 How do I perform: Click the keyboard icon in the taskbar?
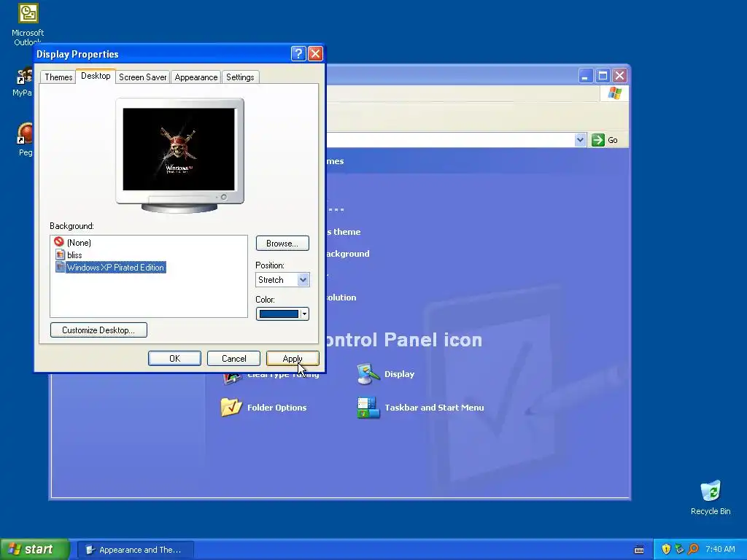point(639,550)
